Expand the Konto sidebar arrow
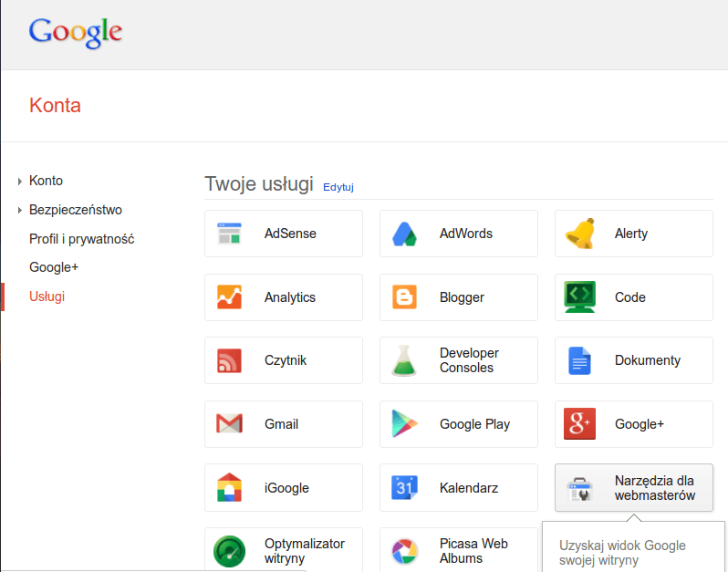728x572 pixels. (x=19, y=182)
